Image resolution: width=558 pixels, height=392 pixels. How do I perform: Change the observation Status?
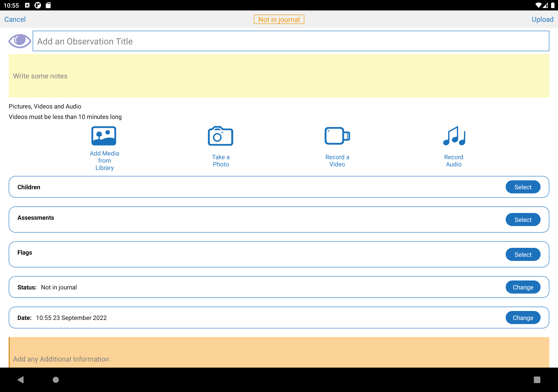(523, 287)
